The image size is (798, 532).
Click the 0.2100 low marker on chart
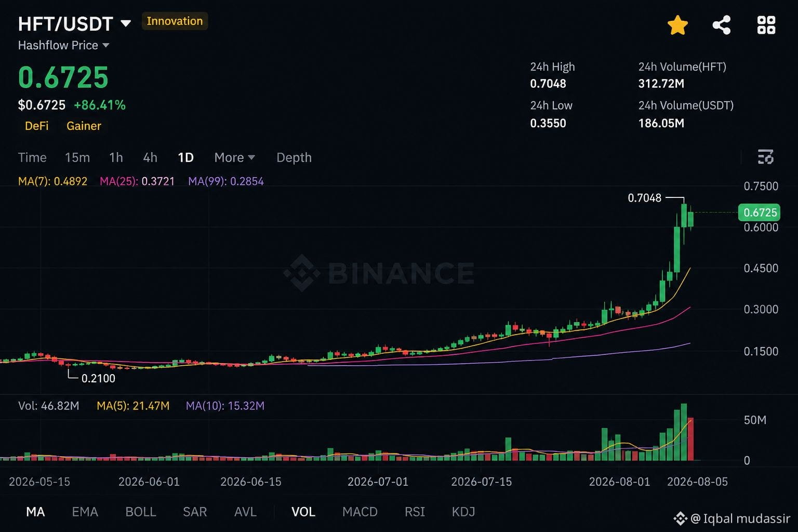point(98,378)
